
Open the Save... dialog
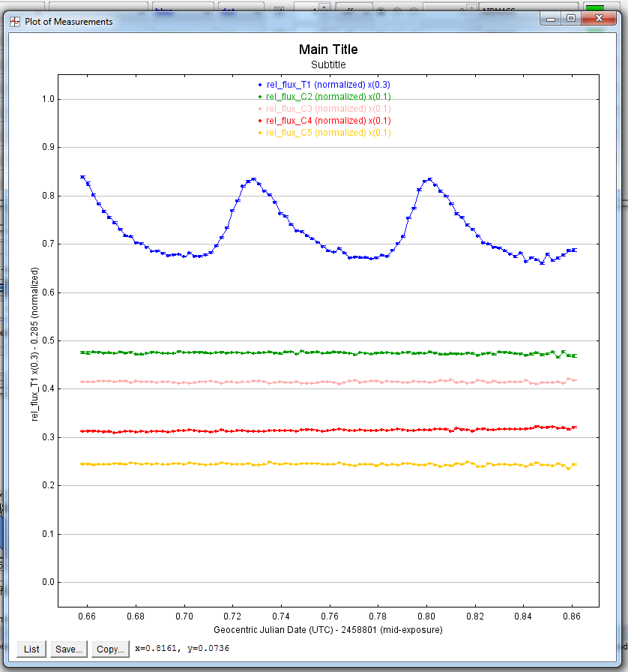[x=68, y=649]
